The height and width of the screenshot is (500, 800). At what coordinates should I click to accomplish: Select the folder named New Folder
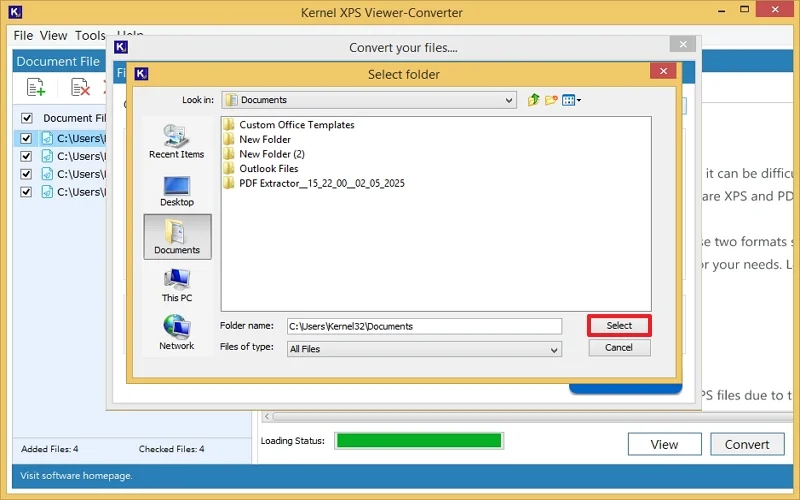point(257,139)
